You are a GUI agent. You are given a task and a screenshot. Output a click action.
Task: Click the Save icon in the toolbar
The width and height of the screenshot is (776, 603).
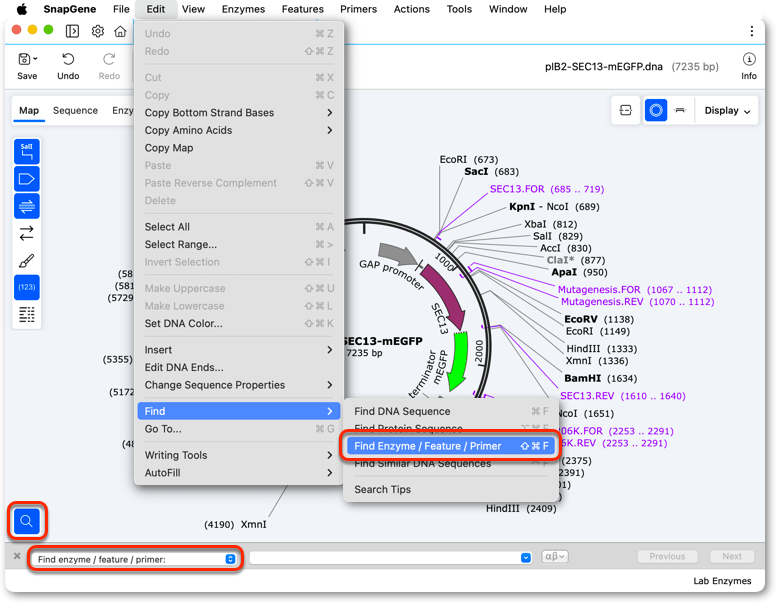(24, 59)
